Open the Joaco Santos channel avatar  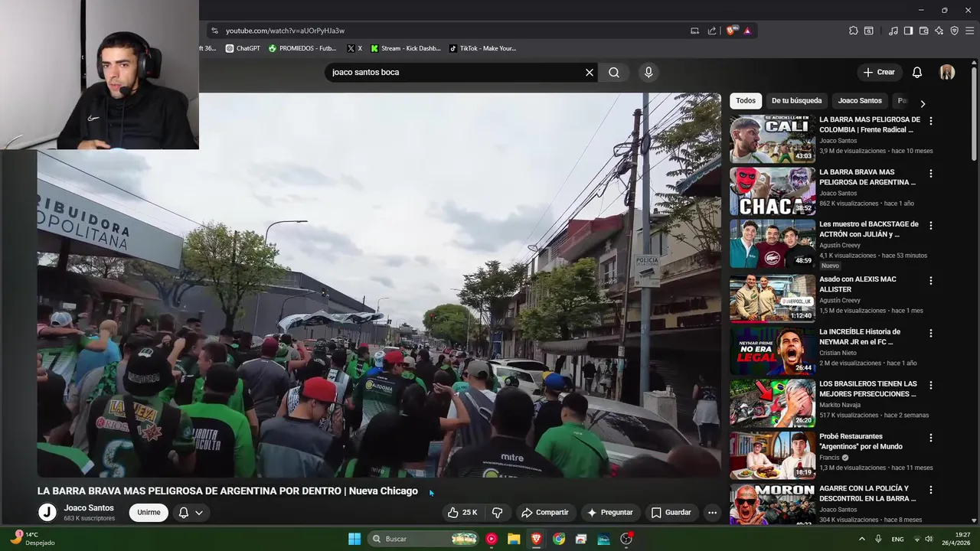click(x=47, y=513)
